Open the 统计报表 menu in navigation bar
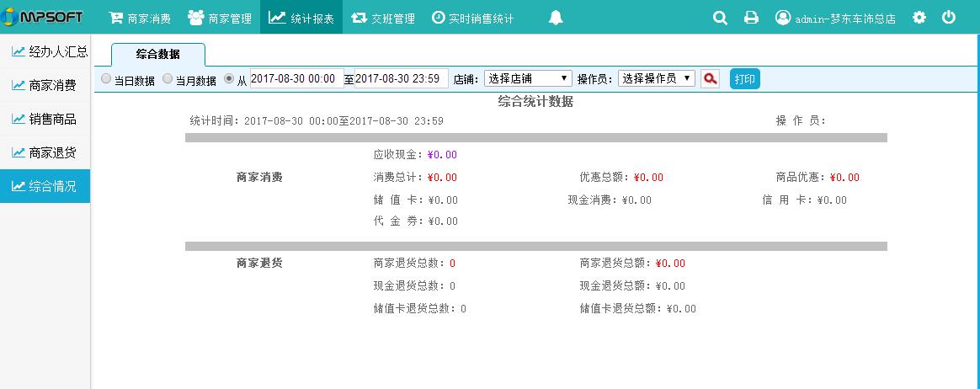The height and width of the screenshot is (389, 980). pos(301,18)
